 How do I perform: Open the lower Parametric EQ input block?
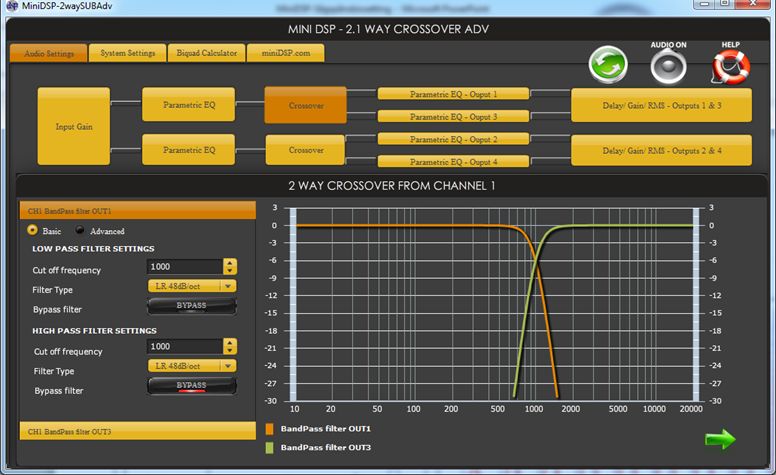coord(189,149)
